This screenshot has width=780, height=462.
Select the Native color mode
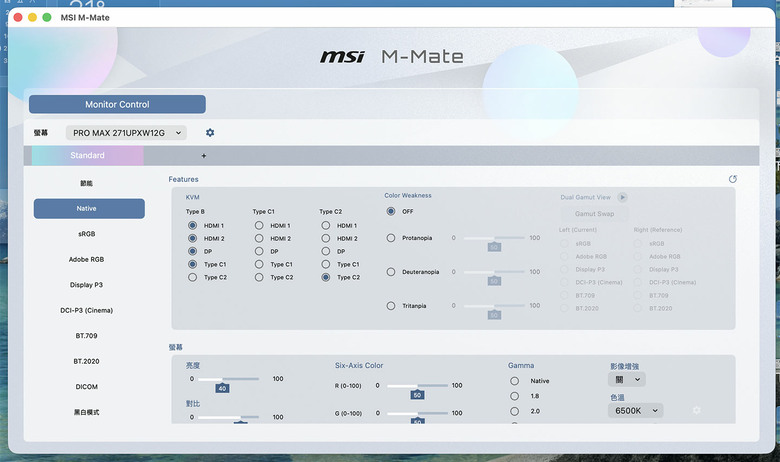coord(89,208)
